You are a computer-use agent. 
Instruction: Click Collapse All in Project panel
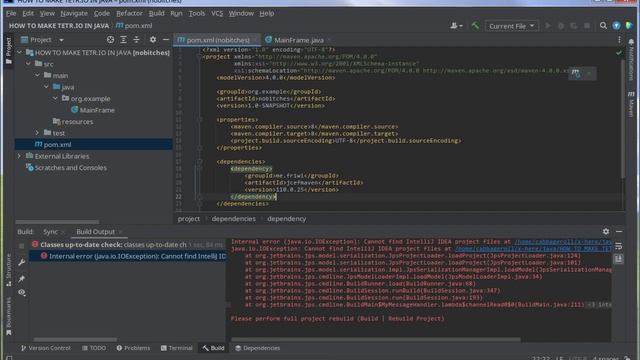(x=136, y=40)
